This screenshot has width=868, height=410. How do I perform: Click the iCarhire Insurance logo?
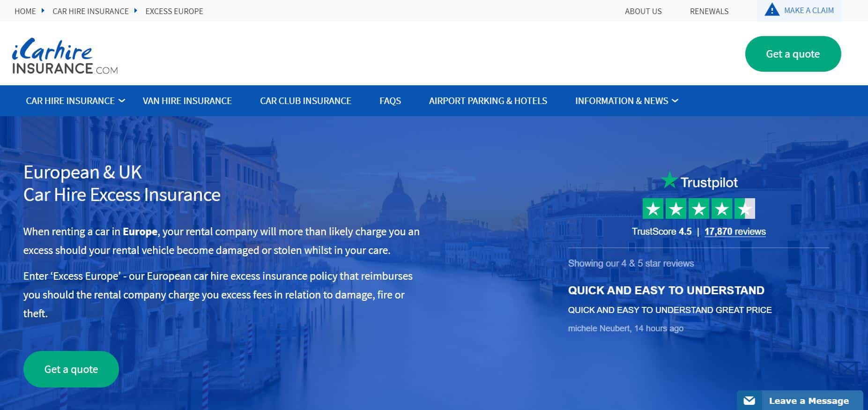pyautogui.click(x=65, y=56)
